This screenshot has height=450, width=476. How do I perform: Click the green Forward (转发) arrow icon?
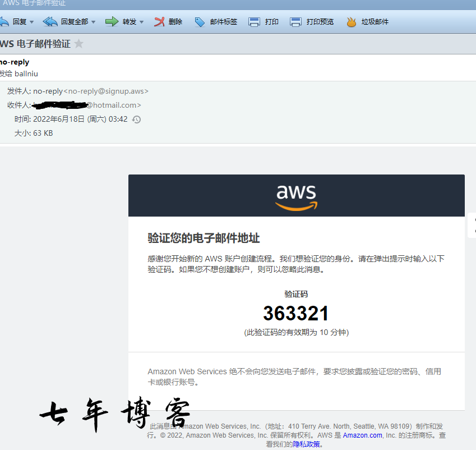tap(112, 21)
